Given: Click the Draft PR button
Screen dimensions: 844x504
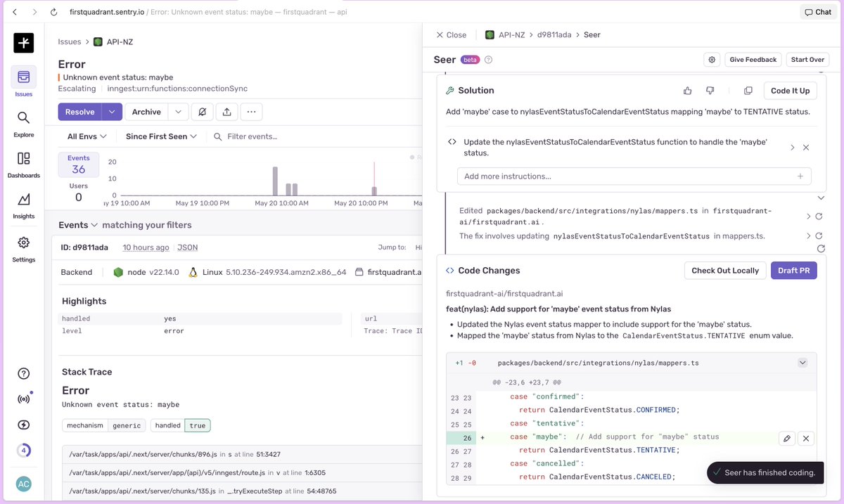Looking at the screenshot, I should coord(794,271).
